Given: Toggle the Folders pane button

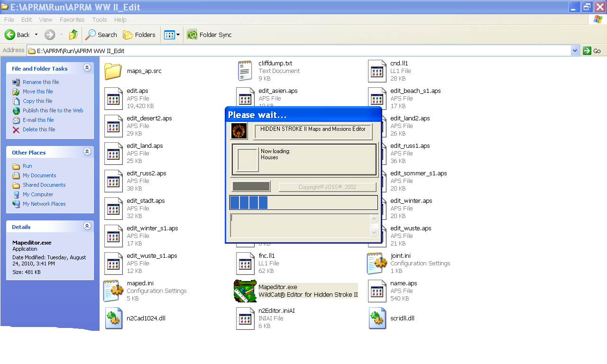Looking at the screenshot, I should [x=139, y=35].
